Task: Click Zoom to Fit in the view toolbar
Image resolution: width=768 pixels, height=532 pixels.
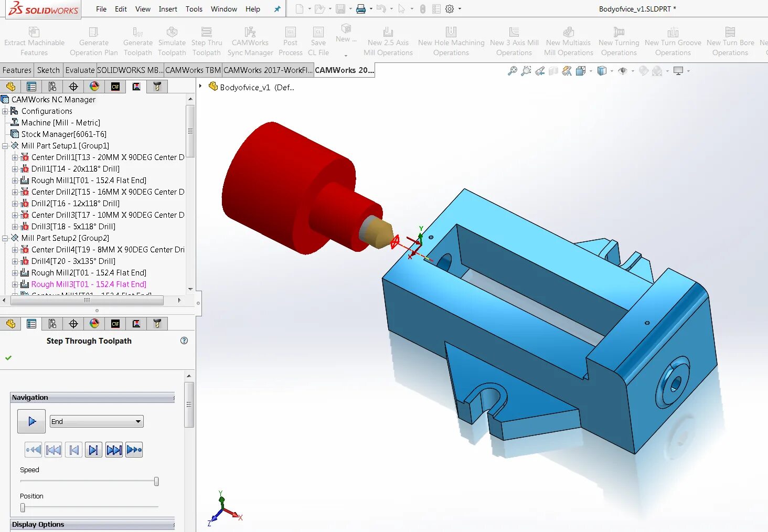Action: click(x=513, y=71)
